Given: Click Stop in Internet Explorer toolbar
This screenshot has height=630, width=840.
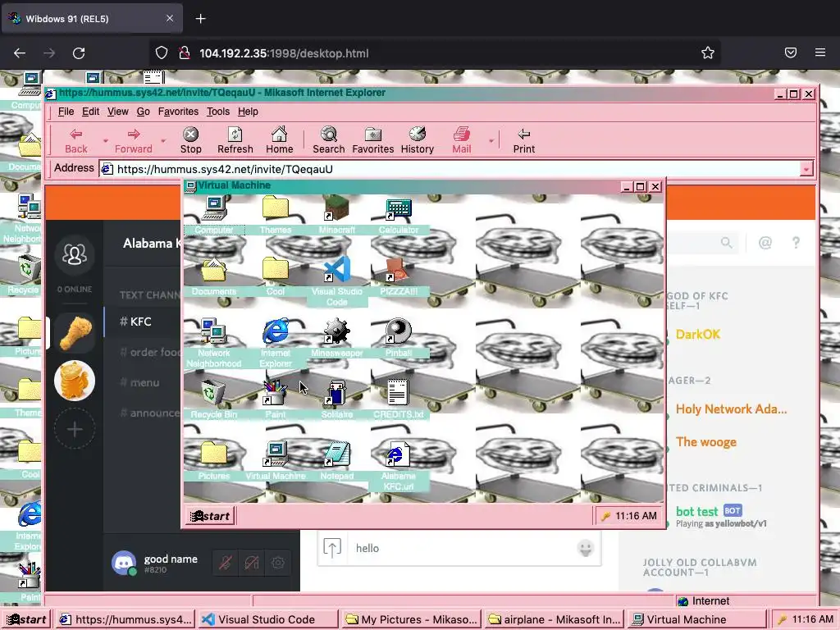Looking at the screenshot, I should pyautogui.click(x=190, y=141).
